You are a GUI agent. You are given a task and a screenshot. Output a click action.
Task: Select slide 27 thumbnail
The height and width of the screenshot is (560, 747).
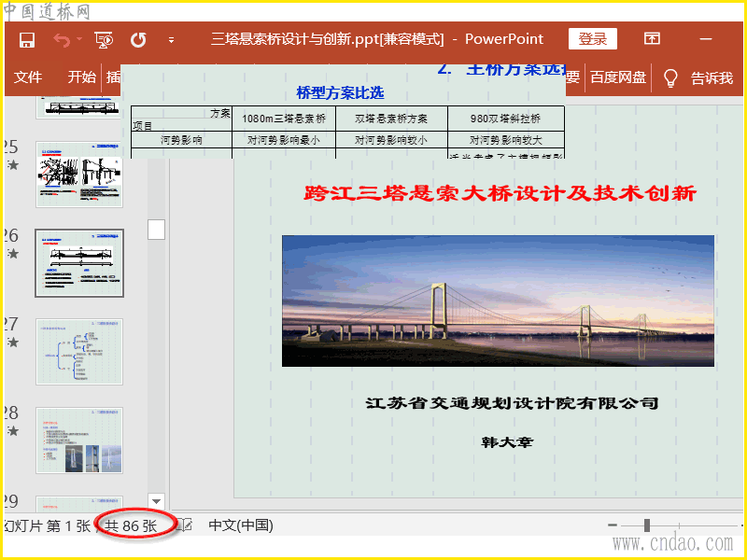click(x=79, y=352)
